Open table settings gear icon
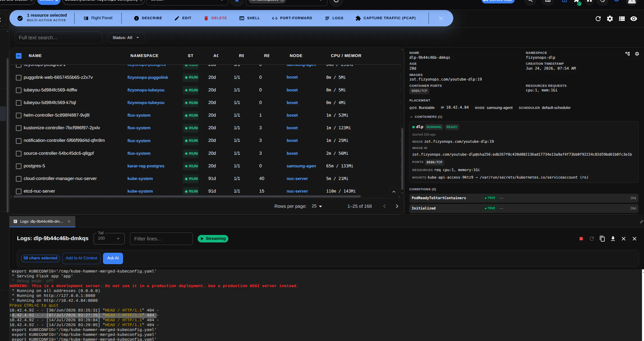 610,19
